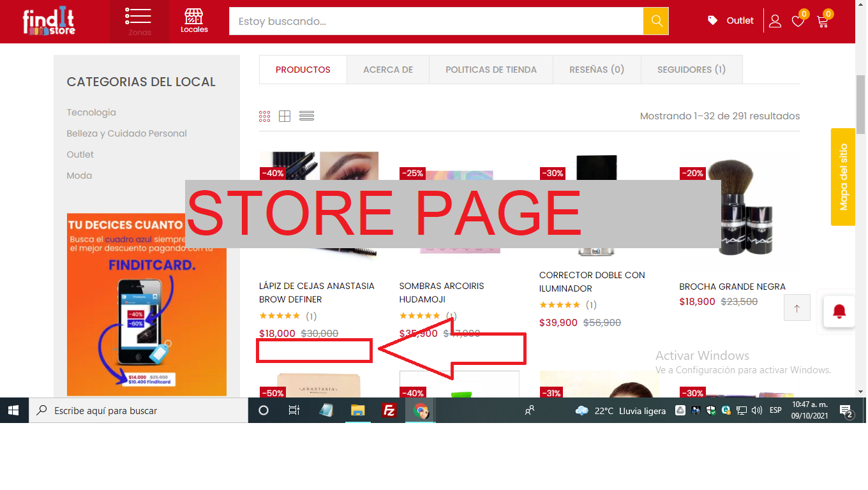Open the RESEÑAS (0) tab
The width and height of the screenshot is (868, 490).
[x=597, y=70]
